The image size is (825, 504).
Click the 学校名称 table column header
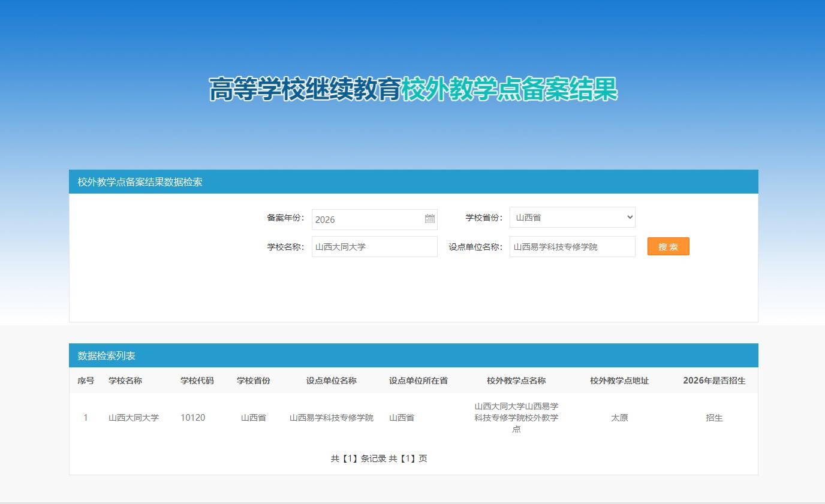click(125, 381)
